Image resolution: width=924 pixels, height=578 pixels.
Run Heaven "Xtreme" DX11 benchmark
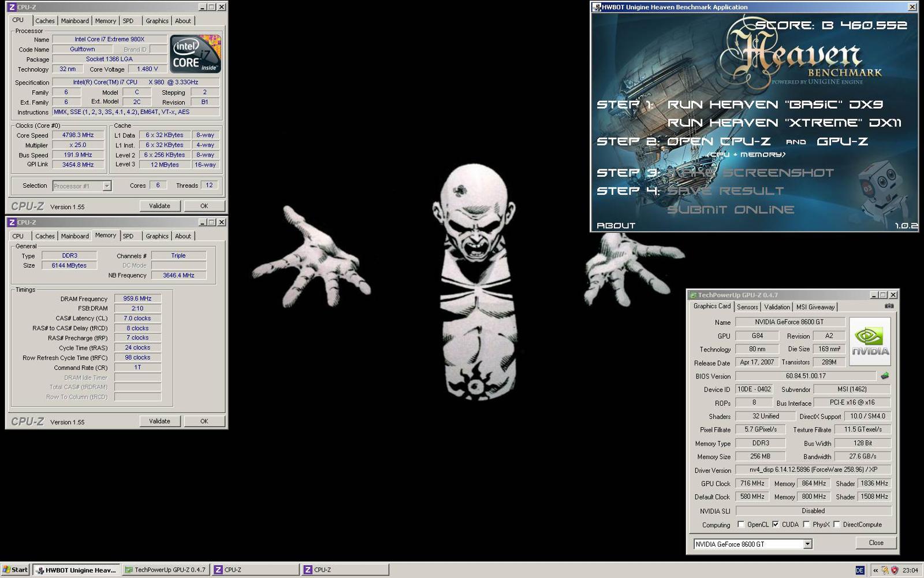tap(784, 123)
